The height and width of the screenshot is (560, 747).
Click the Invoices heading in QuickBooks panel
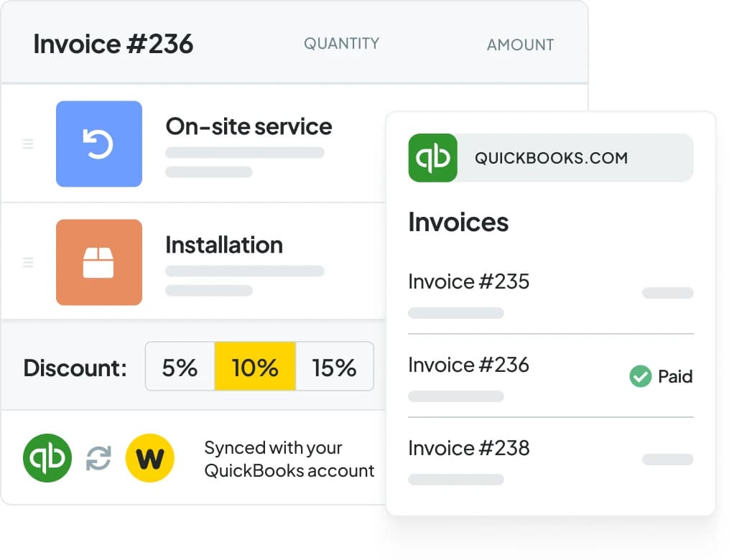458,223
